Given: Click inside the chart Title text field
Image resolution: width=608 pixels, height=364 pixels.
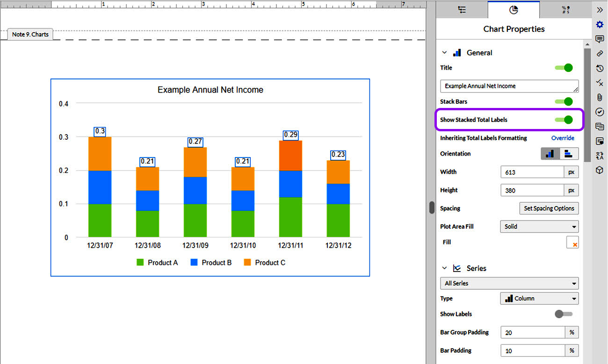Looking at the screenshot, I should pos(509,86).
